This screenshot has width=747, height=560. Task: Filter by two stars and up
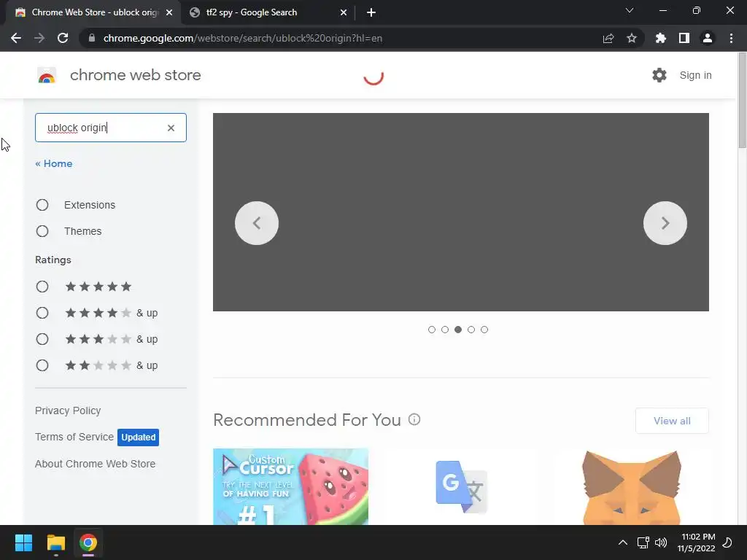pos(42,365)
